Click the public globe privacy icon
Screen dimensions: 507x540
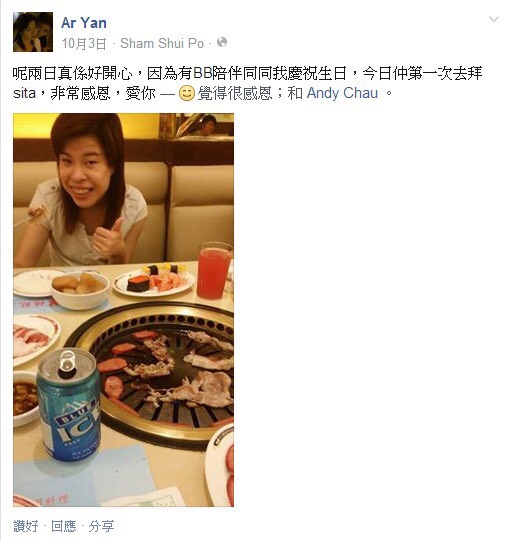222,42
